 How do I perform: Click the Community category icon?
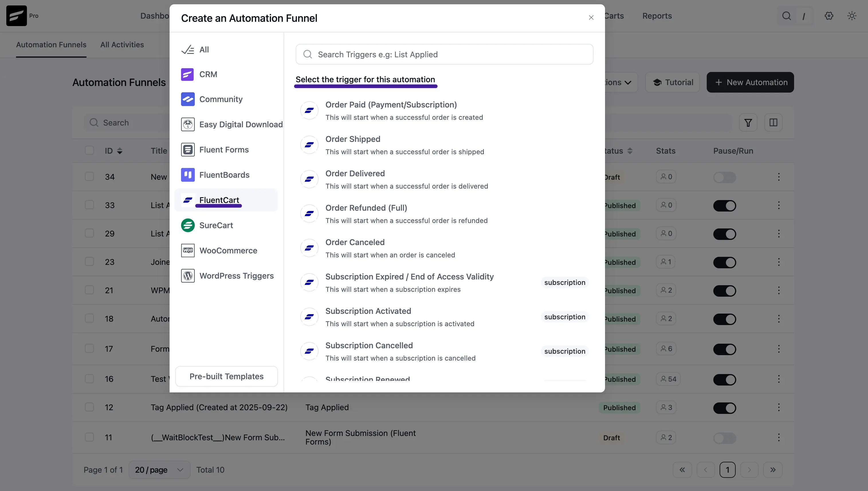tap(188, 99)
